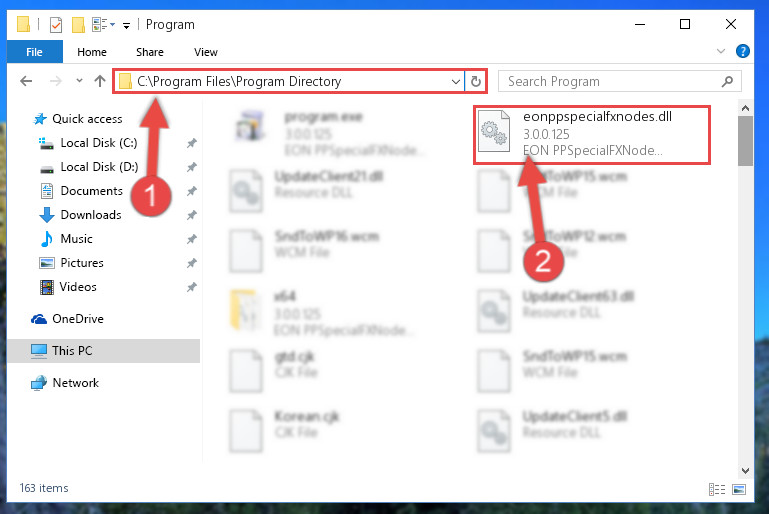Image resolution: width=769 pixels, height=514 pixels.
Task: Refresh the current folder view
Action: 476,81
